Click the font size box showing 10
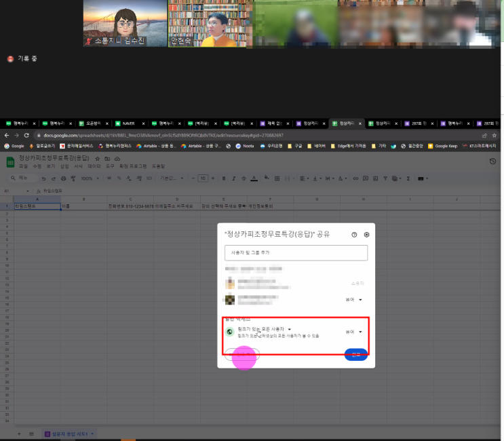The image size is (504, 441). [203, 178]
